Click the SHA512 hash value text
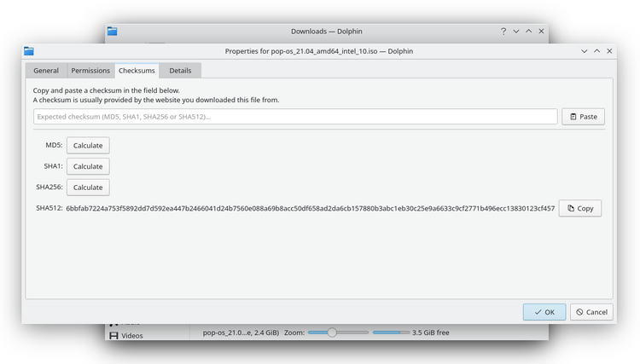Screen dimensions: 640x364 point(311,208)
